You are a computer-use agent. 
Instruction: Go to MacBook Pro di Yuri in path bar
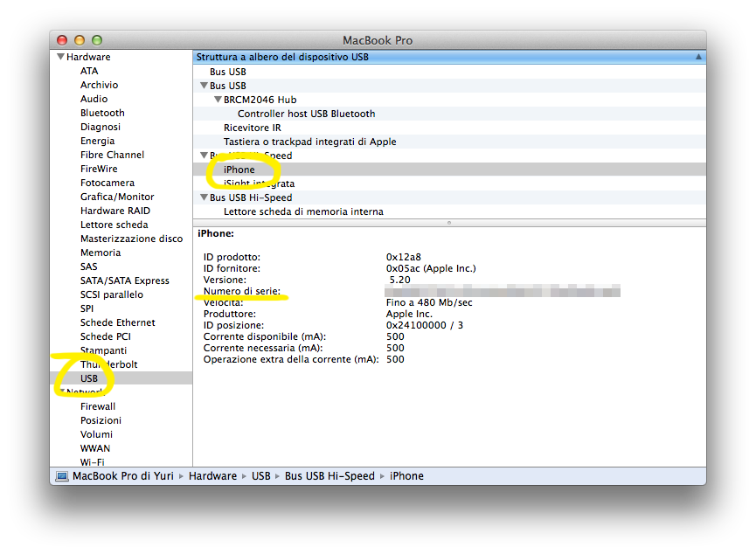coord(123,476)
